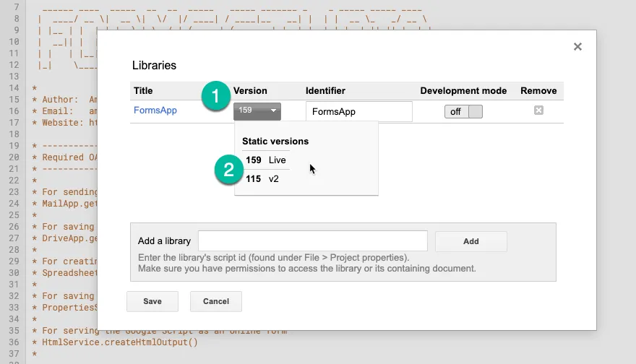Click the Identifier field containing FormsApp
This screenshot has height=364, width=636.
pyautogui.click(x=358, y=111)
